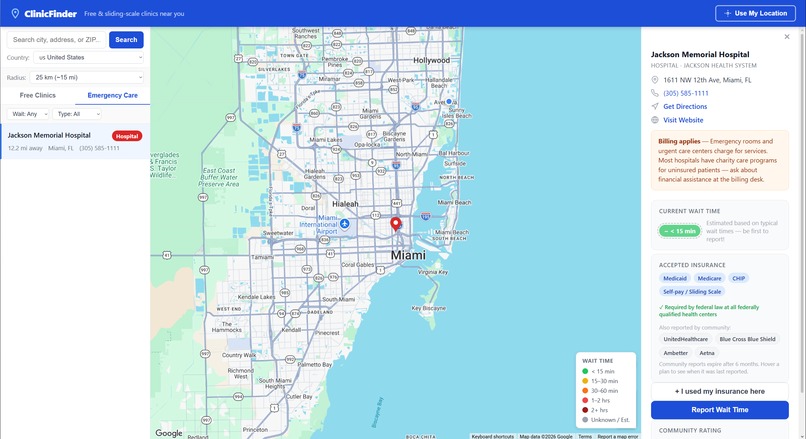Click the Miami International Airport icon
Screen dimensions: 806x439
(344, 224)
